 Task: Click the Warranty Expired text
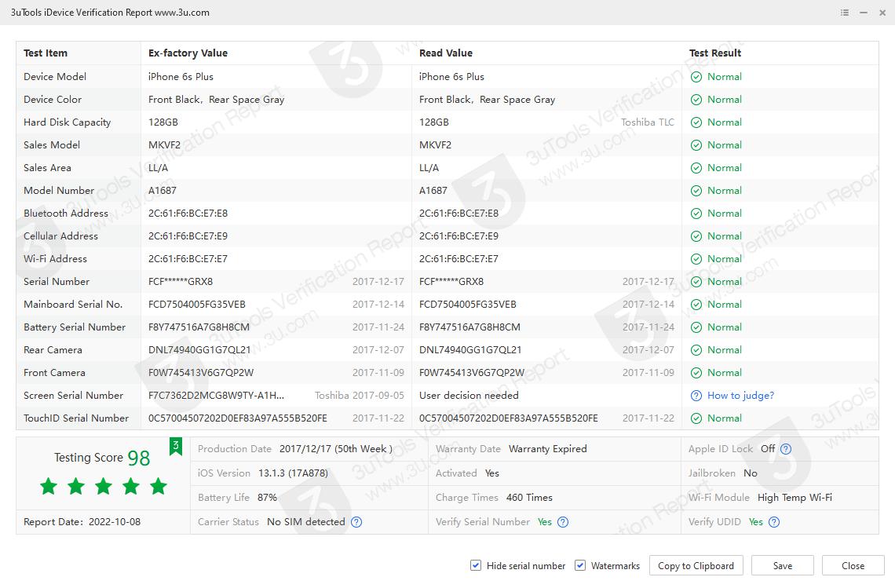click(x=548, y=449)
